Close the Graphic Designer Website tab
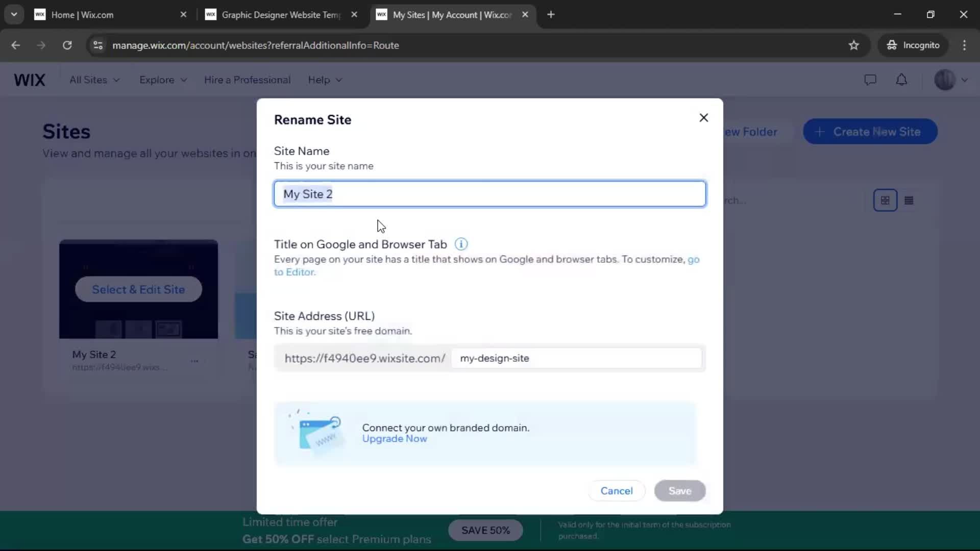Viewport: 980px width, 551px height. click(354, 15)
